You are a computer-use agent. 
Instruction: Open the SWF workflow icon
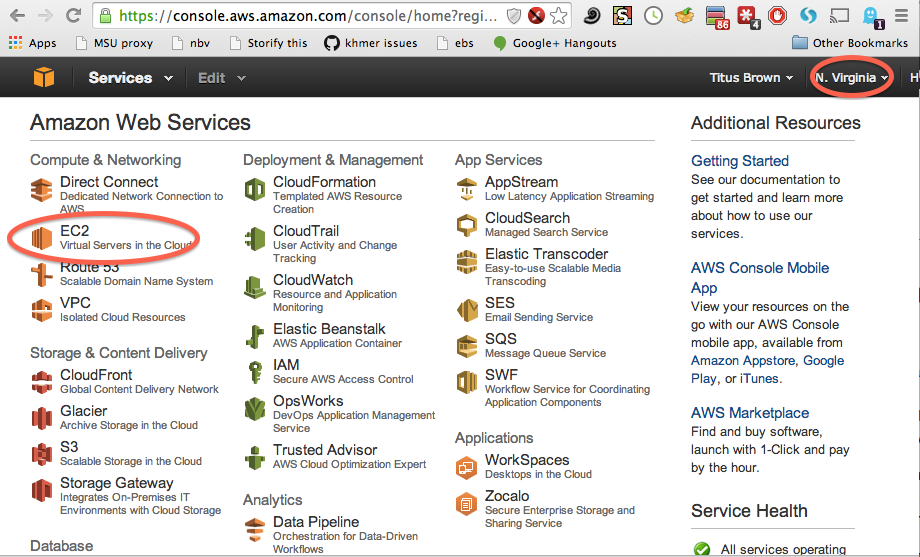[x=467, y=383]
